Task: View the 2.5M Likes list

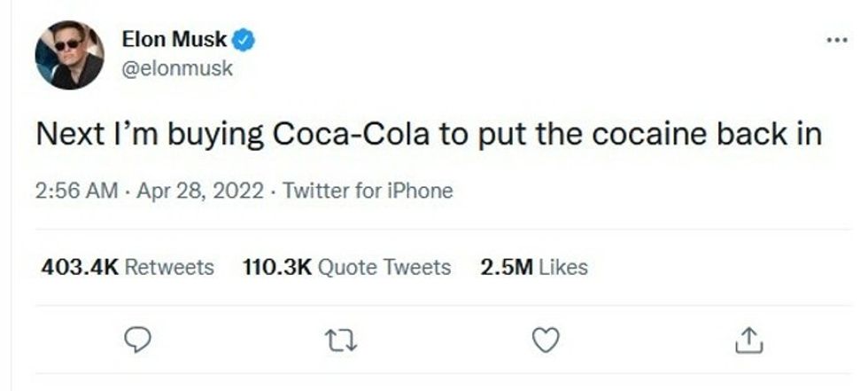Action: 533,267
